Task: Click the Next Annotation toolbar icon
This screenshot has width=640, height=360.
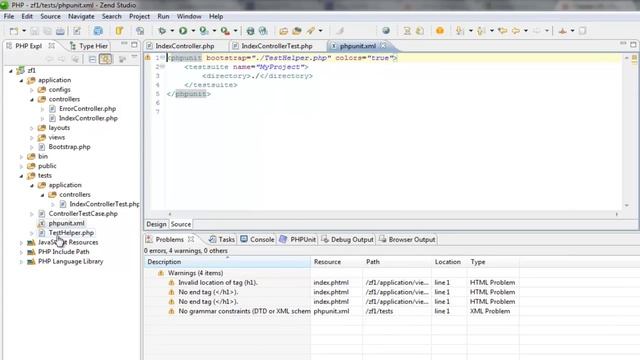Action: [x=460, y=31]
